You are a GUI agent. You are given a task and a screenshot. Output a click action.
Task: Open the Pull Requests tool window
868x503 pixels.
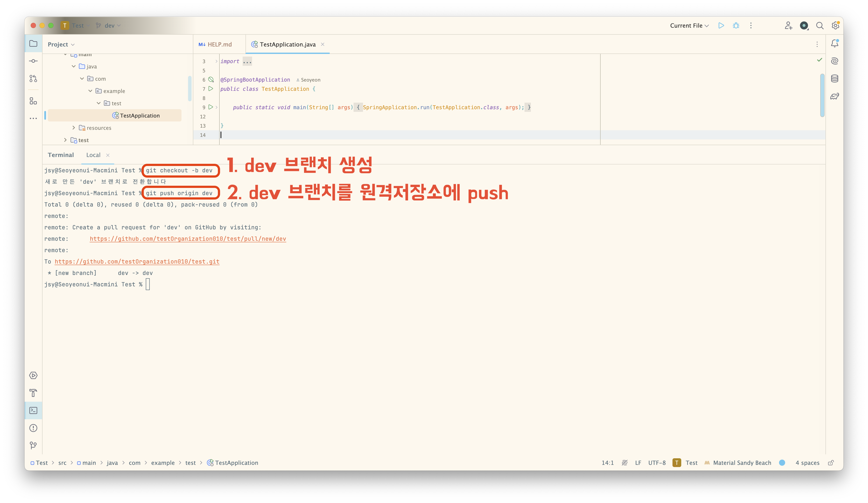tap(33, 78)
